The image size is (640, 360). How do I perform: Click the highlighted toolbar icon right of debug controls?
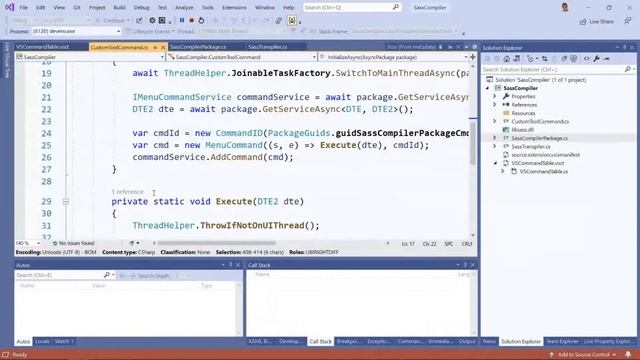point(292,20)
